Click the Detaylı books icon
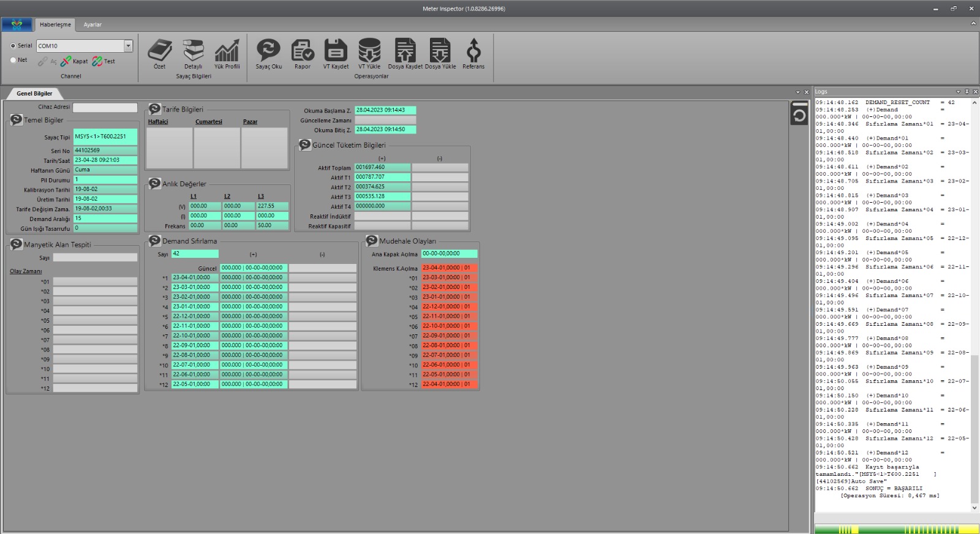Image resolution: width=980 pixels, height=534 pixels. [x=193, y=51]
